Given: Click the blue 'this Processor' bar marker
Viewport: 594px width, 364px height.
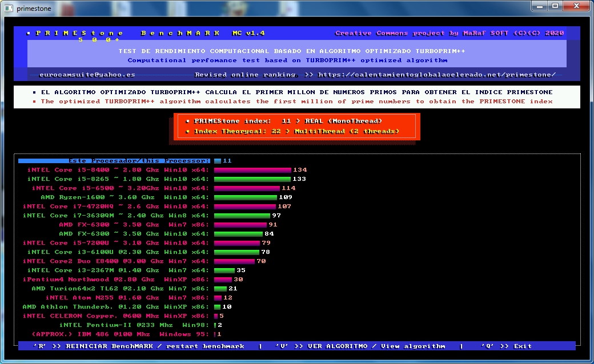Looking at the screenshot, I should pos(217,161).
